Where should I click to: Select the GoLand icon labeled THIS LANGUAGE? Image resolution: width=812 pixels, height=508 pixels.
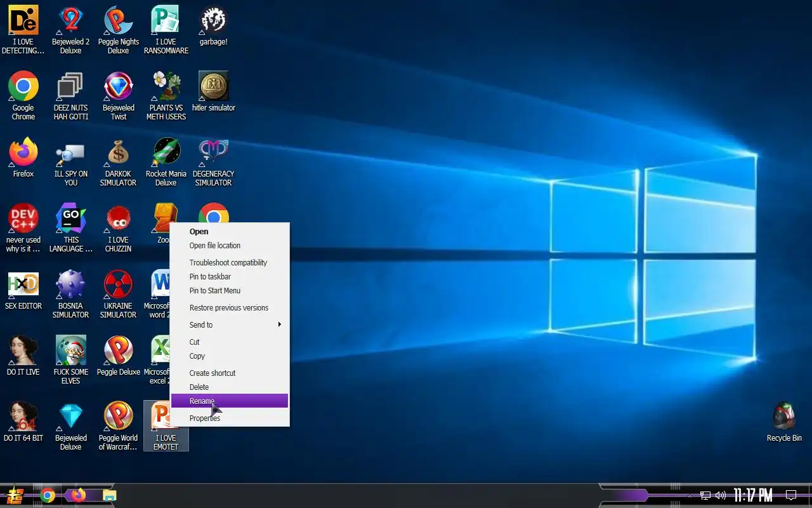click(x=71, y=227)
